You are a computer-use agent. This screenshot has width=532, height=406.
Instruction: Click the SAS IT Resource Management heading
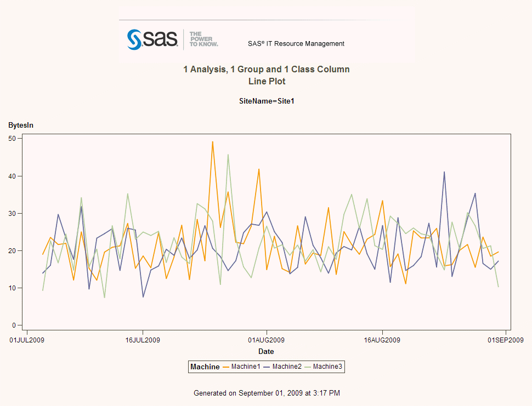[x=296, y=44]
